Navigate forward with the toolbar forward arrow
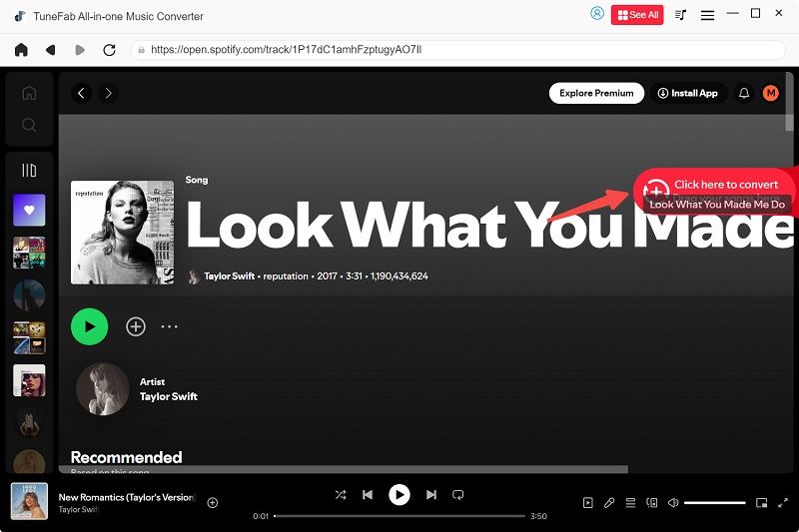The image size is (799, 532). pyautogui.click(x=80, y=50)
